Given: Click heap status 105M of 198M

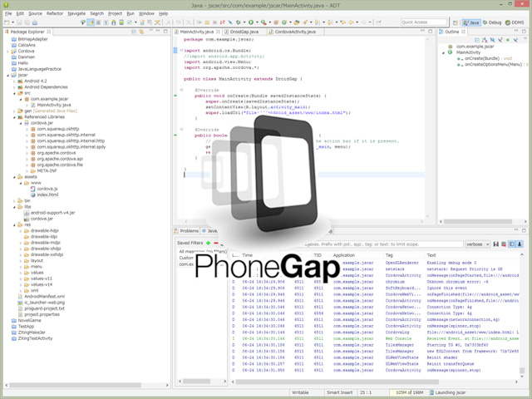Looking at the screenshot, I should 409,392.
